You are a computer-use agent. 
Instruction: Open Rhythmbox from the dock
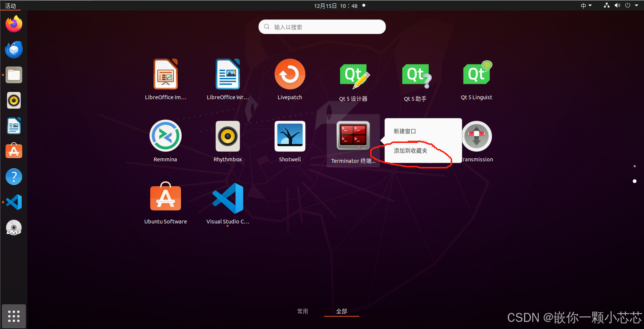[14, 100]
